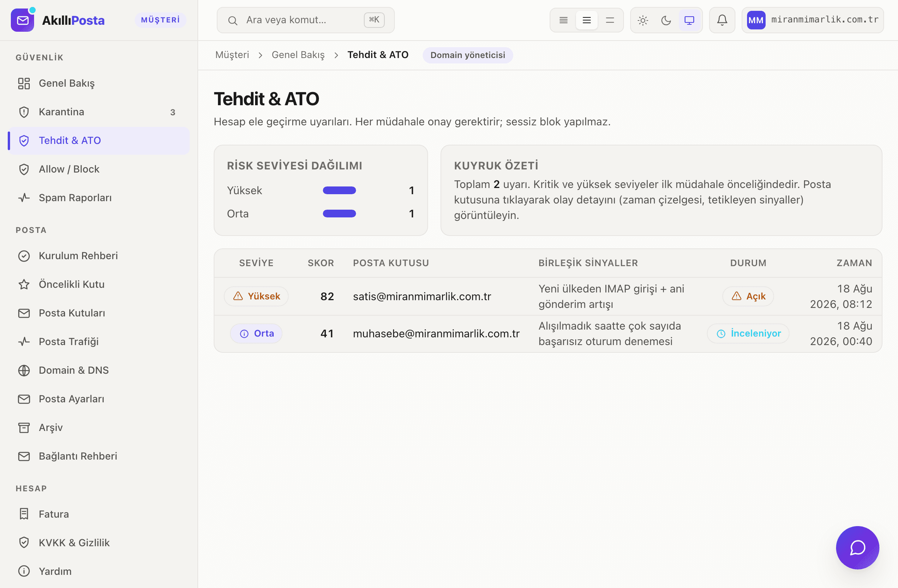Click Alışılmadık saatte signal text
898x588 pixels.
(x=610, y=333)
